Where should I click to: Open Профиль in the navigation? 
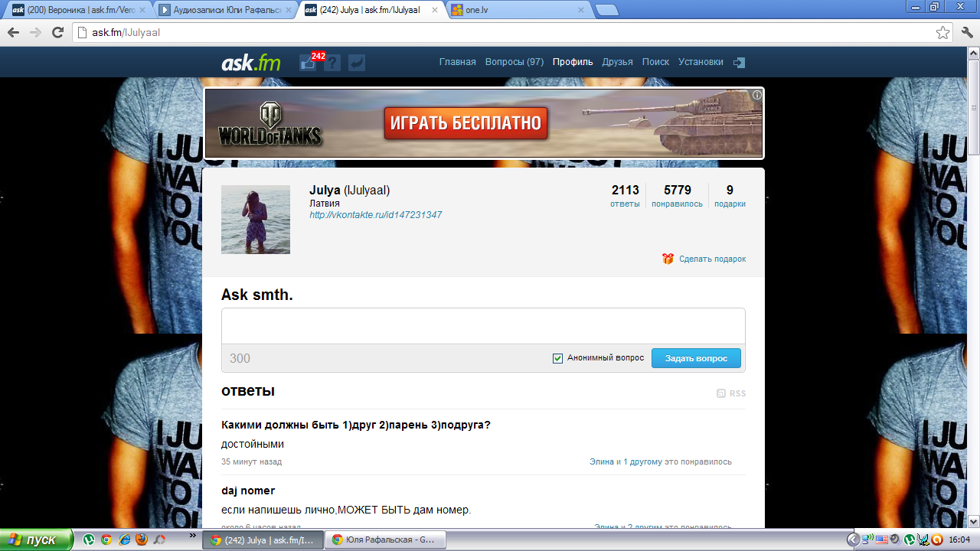click(x=573, y=62)
